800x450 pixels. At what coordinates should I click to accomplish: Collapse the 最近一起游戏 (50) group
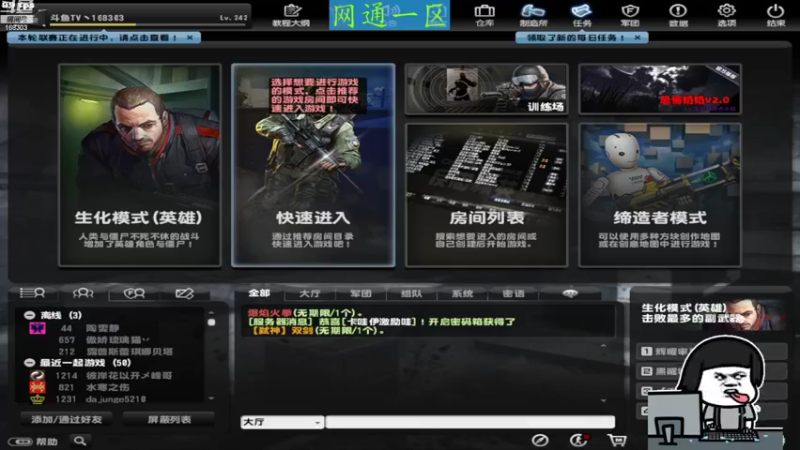tap(30, 363)
